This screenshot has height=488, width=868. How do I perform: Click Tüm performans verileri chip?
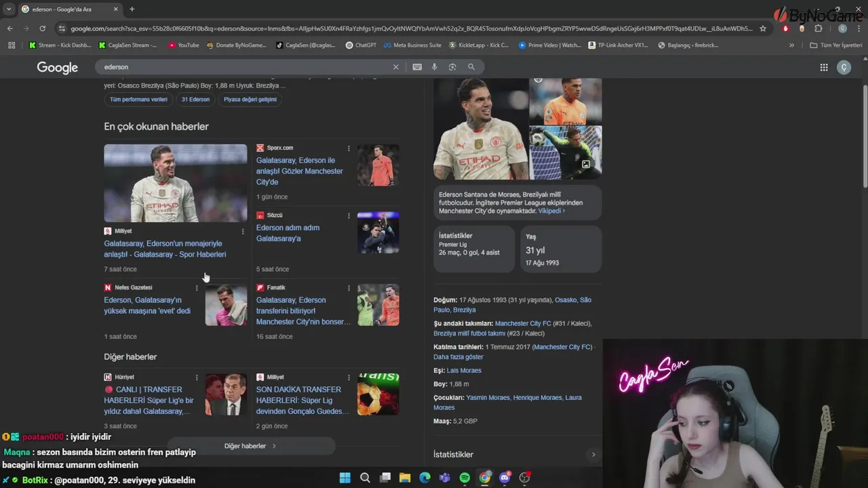pyautogui.click(x=139, y=100)
